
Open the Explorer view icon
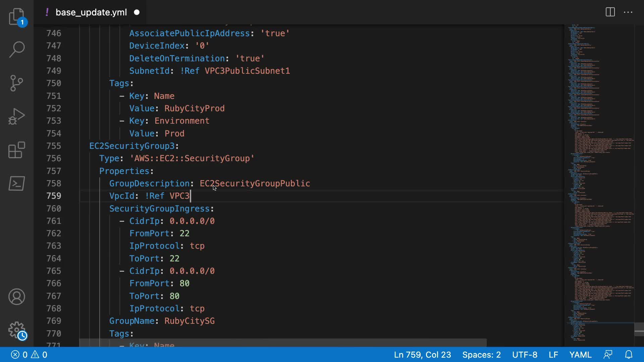point(16,17)
